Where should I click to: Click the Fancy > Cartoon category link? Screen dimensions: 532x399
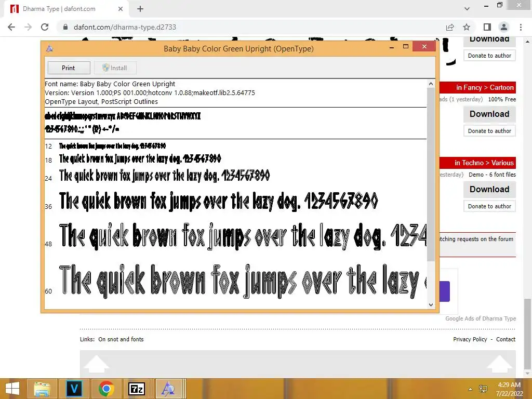click(485, 87)
